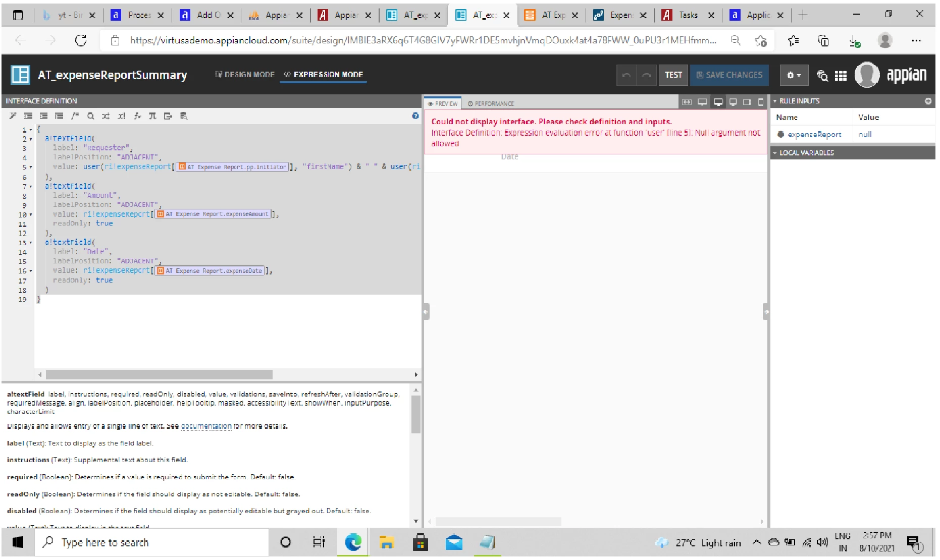Collapse the Rule Inputs panel
This screenshot has width=940, height=560.
pyautogui.click(x=775, y=101)
